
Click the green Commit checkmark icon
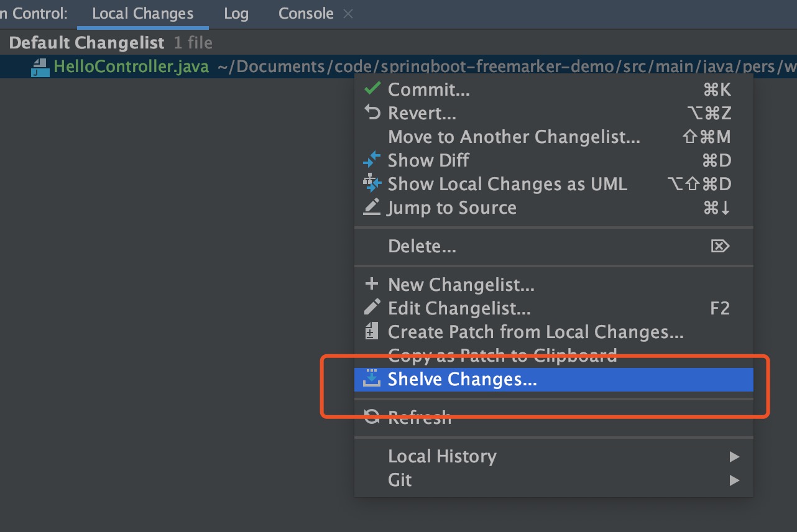point(372,89)
